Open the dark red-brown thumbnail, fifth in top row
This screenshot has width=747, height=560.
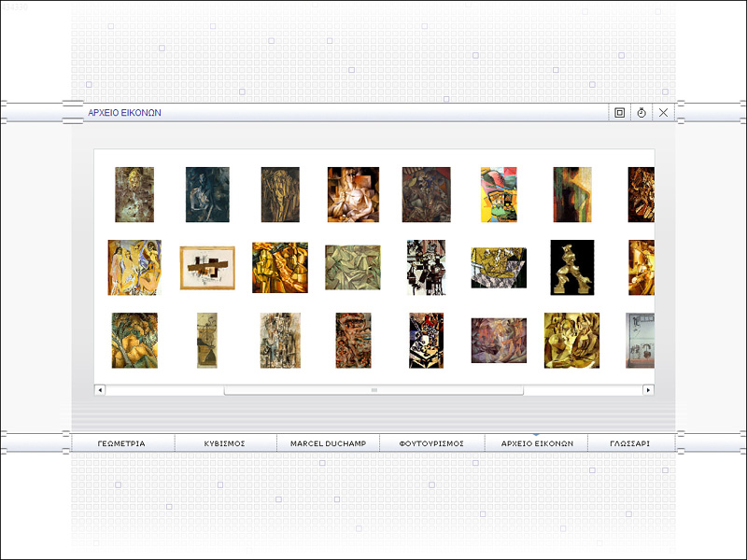coord(426,194)
